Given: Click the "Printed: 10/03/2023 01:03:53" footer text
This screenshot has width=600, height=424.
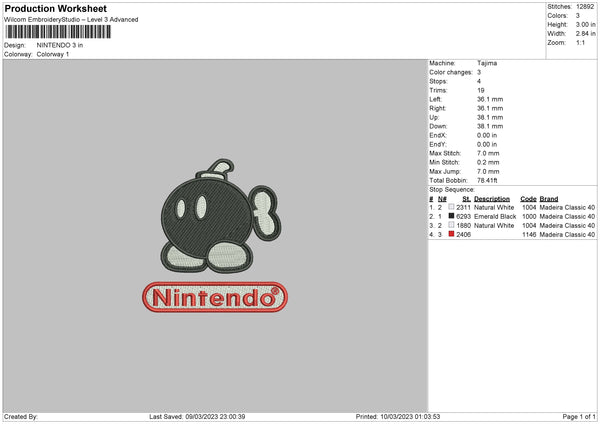Looking at the screenshot, I should tap(398, 416).
